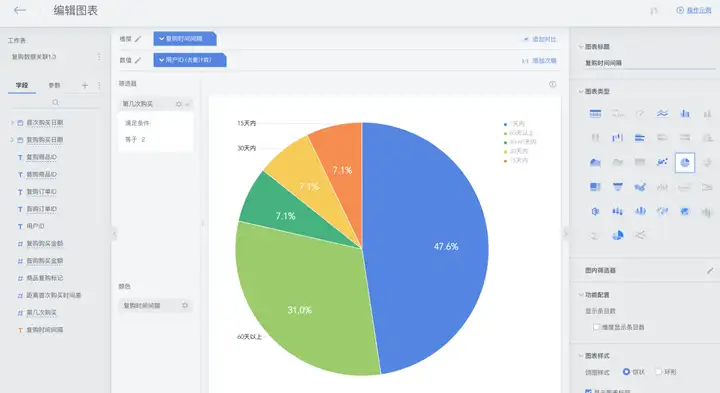This screenshot has width=720, height=393.
Task: Switch to the 参数 tab
Action: (54, 85)
